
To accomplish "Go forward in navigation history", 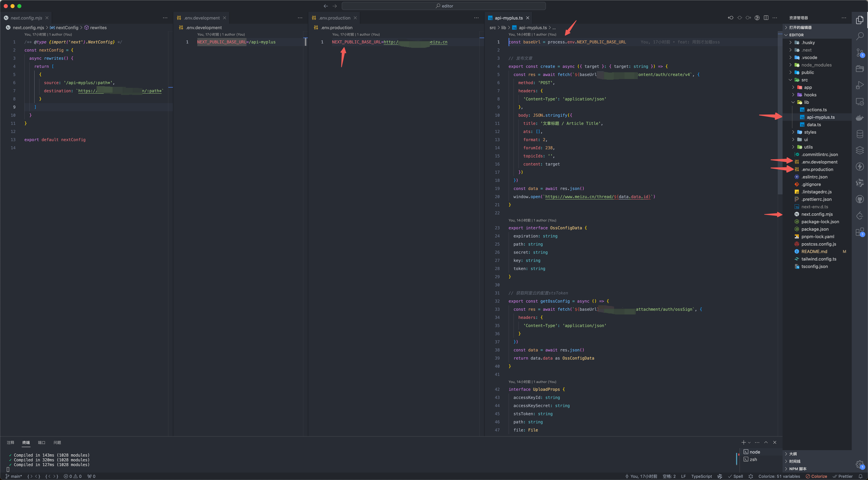I will [335, 6].
